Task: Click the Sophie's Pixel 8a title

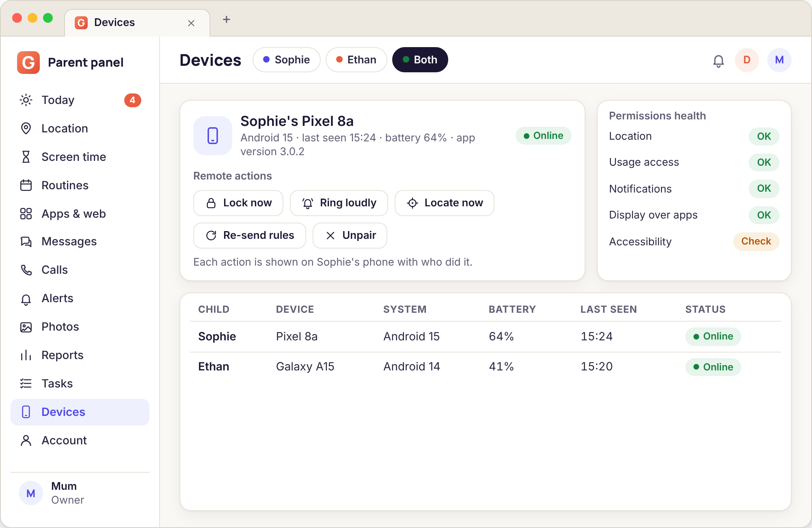Action: tap(297, 121)
